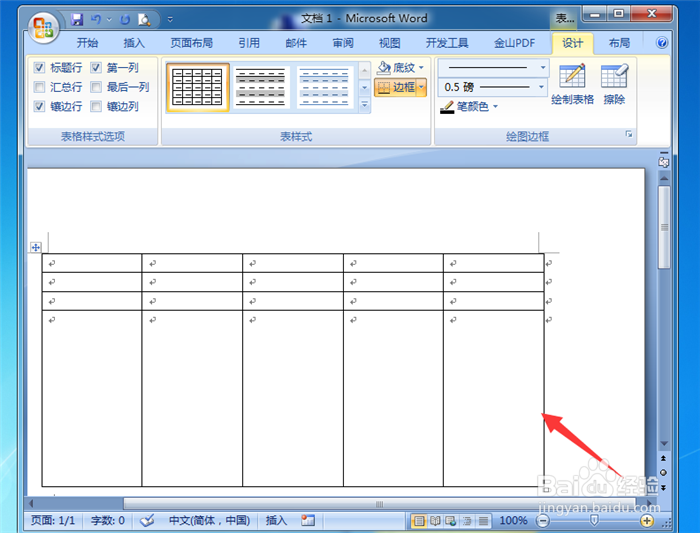This screenshot has height=533, width=700.
Task: Open the 页面布局 Page Layout tab
Action: point(192,43)
